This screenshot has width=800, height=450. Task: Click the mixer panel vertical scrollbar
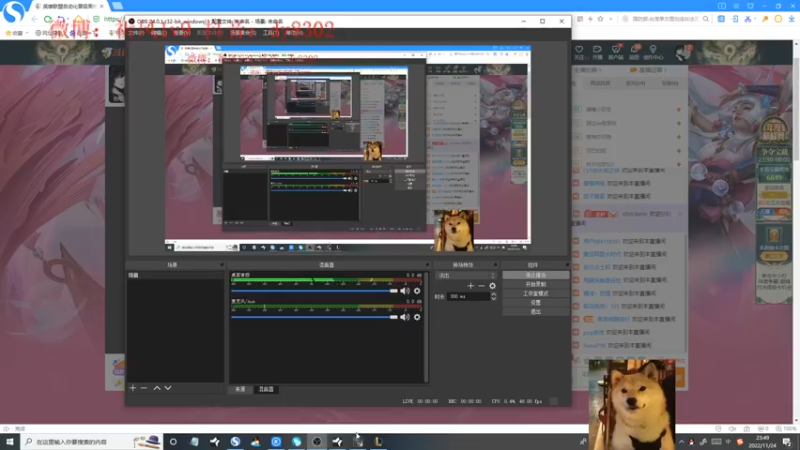426,327
